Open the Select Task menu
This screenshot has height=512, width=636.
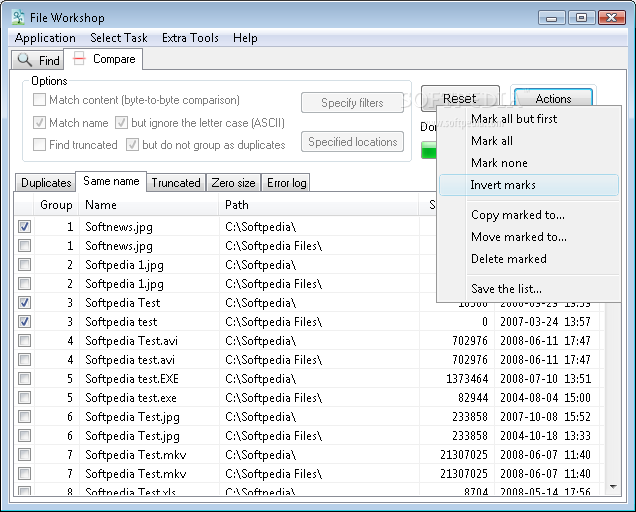119,38
